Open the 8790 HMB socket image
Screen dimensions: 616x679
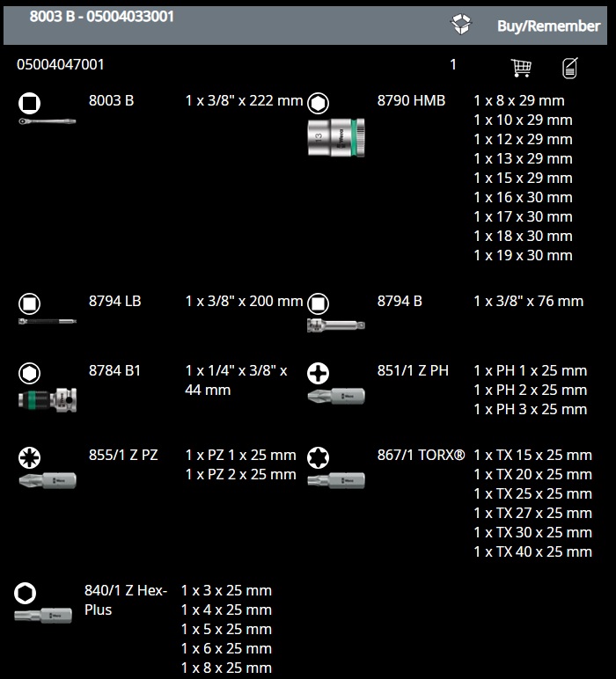336,138
